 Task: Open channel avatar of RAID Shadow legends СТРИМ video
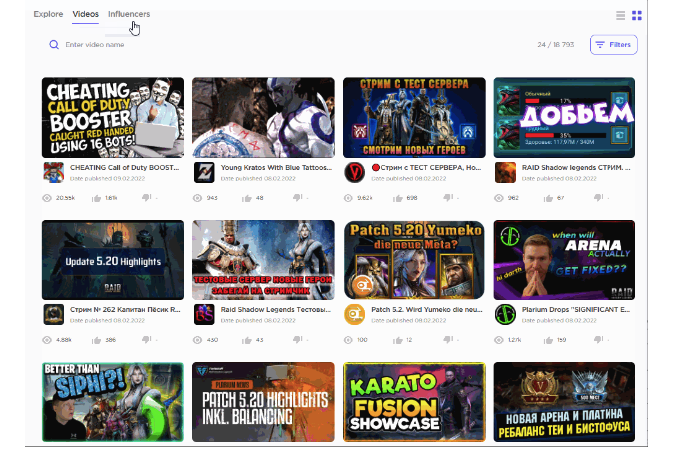[x=505, y=173]
